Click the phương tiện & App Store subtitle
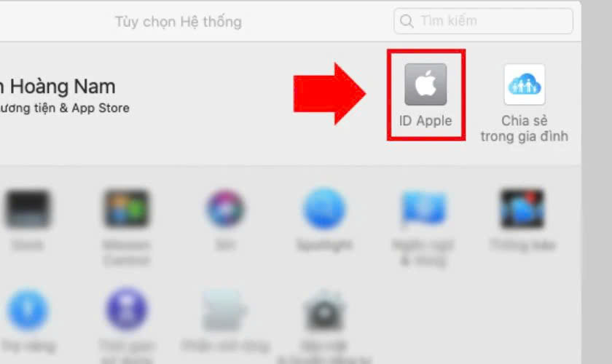The height and width of the screenshot is (364, 612). pyautogui.click(x=64, y=108)
